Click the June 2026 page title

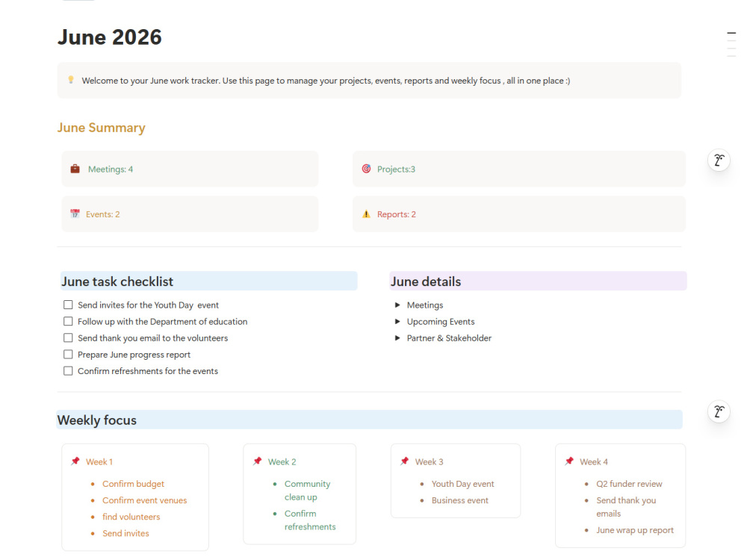pos(110,37)
